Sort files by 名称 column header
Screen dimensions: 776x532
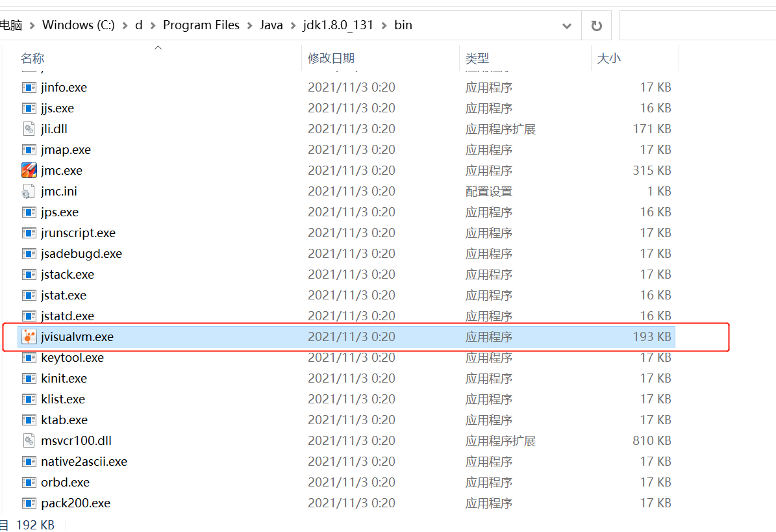coord(32,58)
